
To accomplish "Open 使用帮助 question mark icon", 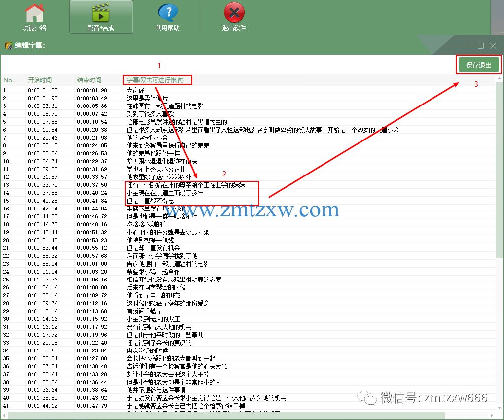I will 168,13.
